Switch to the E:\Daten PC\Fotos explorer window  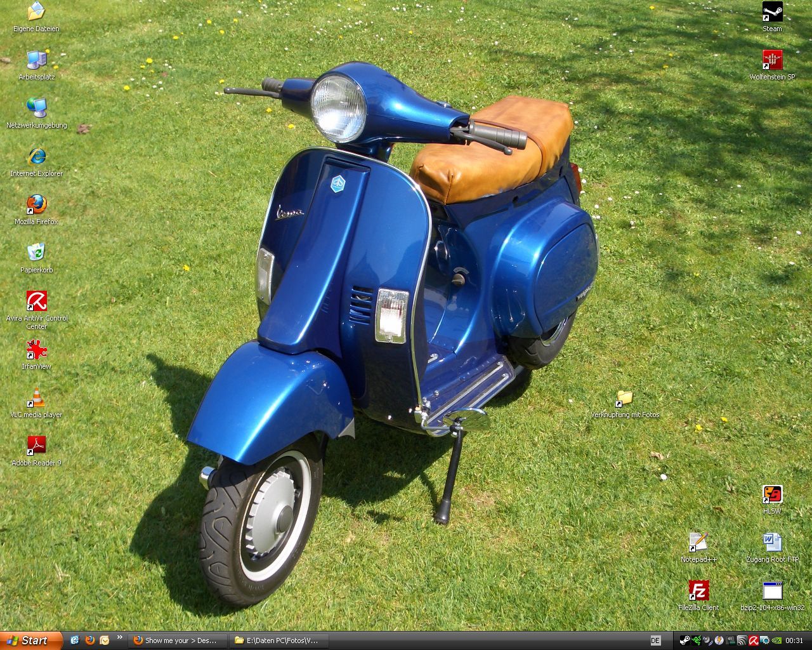point(279,640)
